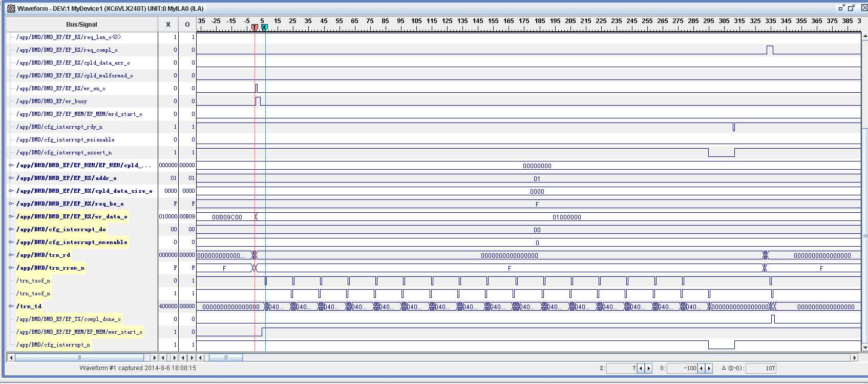Image resolution: width=868 pixels, height=384 pixels.
Task: Expand the cfg_interrupt_mmenable bus
Action: [11, 242]
